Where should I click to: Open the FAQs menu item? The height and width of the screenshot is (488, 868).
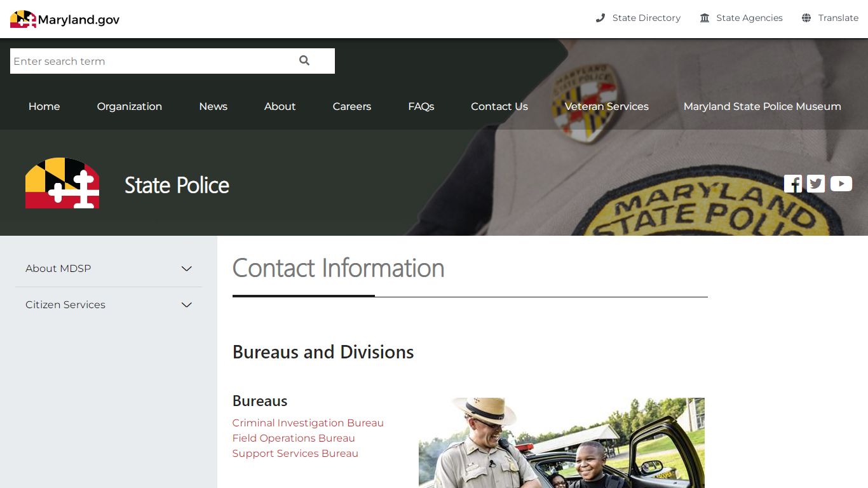click(x=421, y=106)
